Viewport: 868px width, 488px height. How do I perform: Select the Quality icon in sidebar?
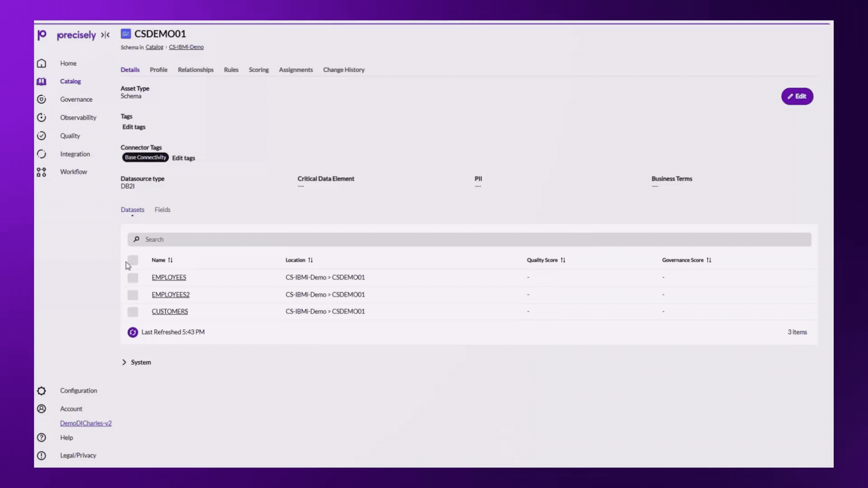click(41, 136)
